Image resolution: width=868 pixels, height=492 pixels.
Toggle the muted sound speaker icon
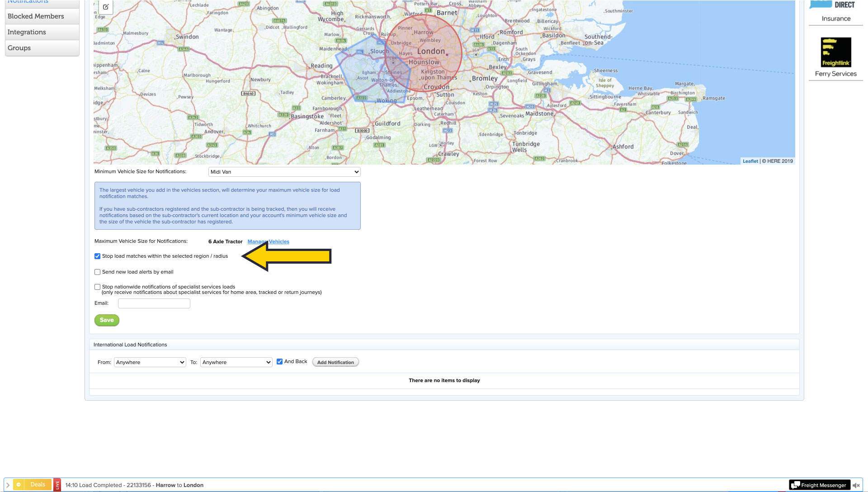[x=856, y=485]
